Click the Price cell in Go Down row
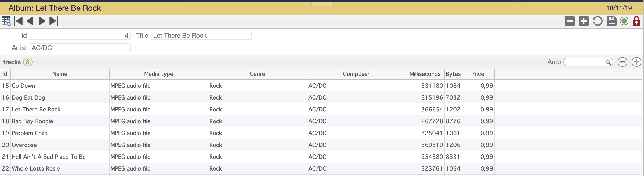This screenshot has width=644, height=176. (478, 86)
